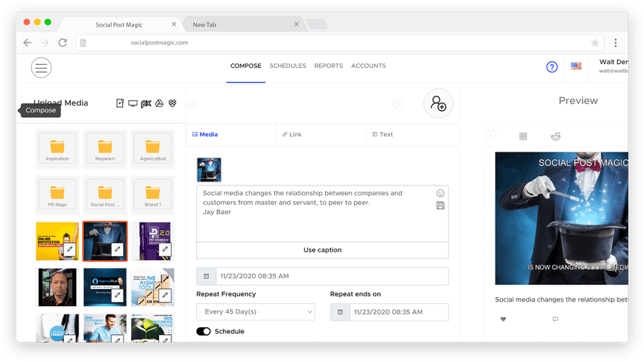Image resolution: width=644 pixels, height=362 pixels.
Task: Click the edit pencil on the AgencyBud image
Action: pyautogui.click(x=118, y=295)
